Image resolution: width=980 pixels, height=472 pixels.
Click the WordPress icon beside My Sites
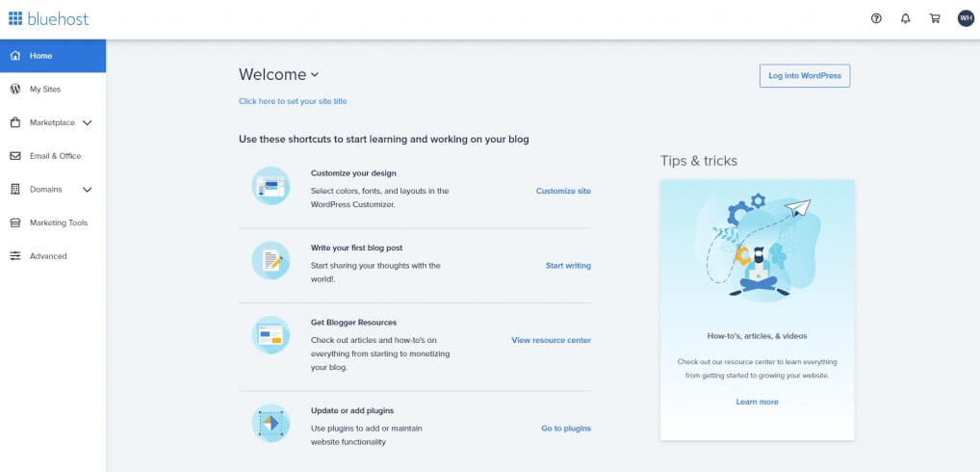[15, 90]
